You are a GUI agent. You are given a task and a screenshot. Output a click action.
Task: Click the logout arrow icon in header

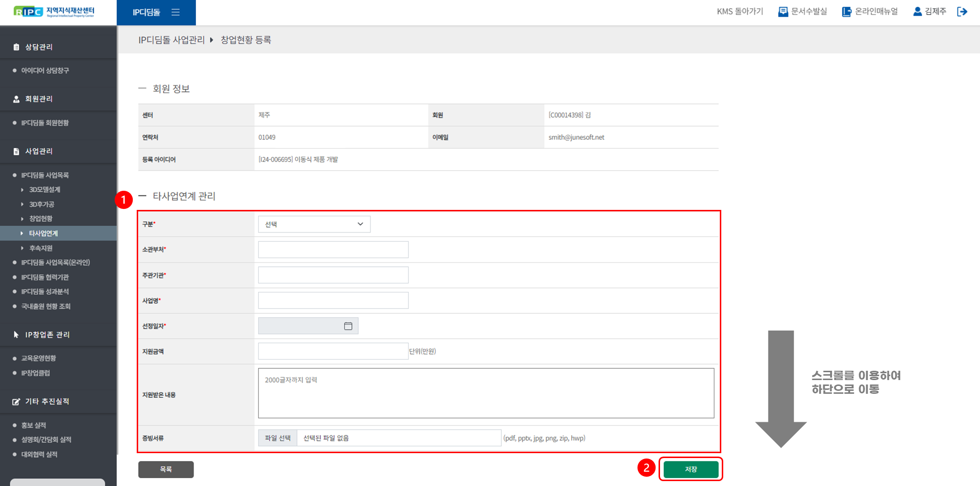tap(962, 11)
